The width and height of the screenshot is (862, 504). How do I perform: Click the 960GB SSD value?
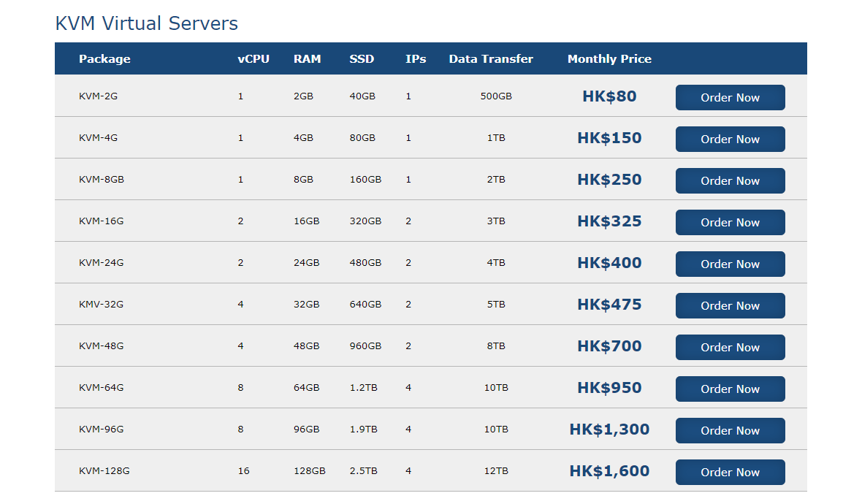[365, 346]
